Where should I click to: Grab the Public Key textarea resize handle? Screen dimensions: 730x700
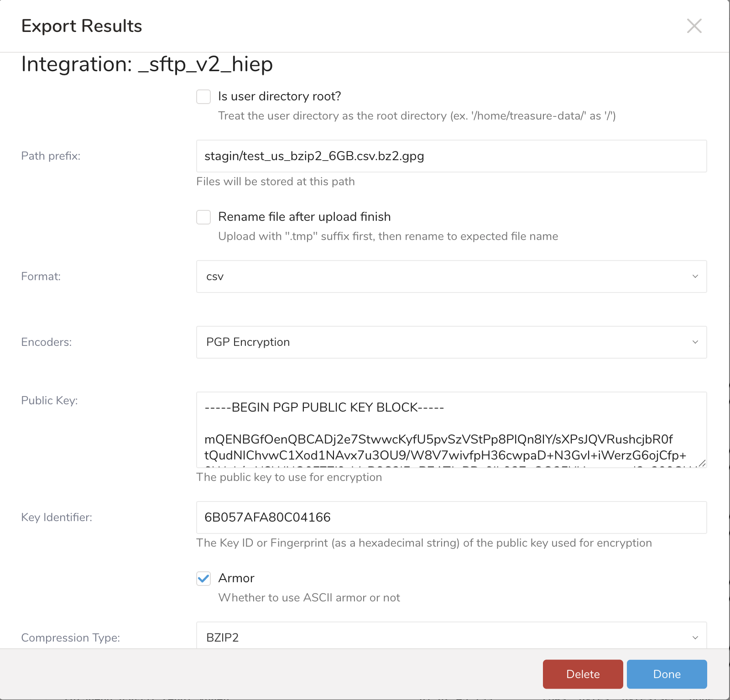[702, 463]
